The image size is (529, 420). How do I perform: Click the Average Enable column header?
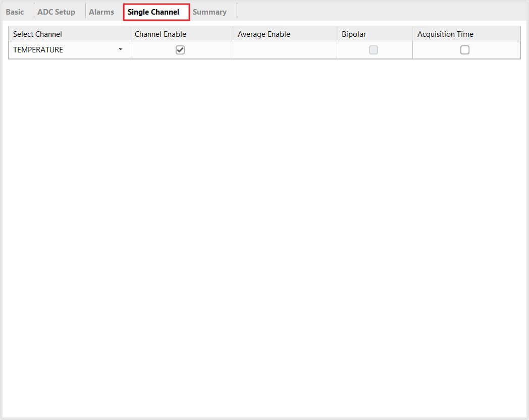coord(285,34)
